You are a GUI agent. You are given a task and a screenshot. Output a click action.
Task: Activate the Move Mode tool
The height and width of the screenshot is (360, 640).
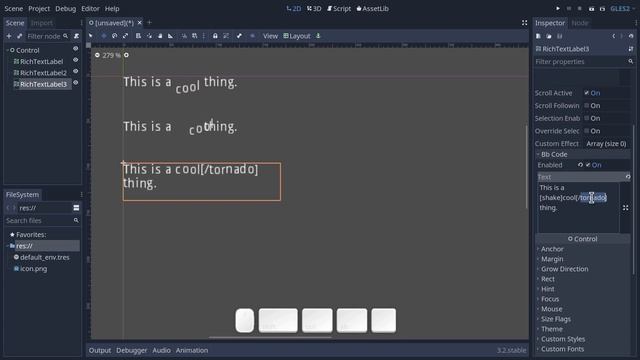click(104, 36)
